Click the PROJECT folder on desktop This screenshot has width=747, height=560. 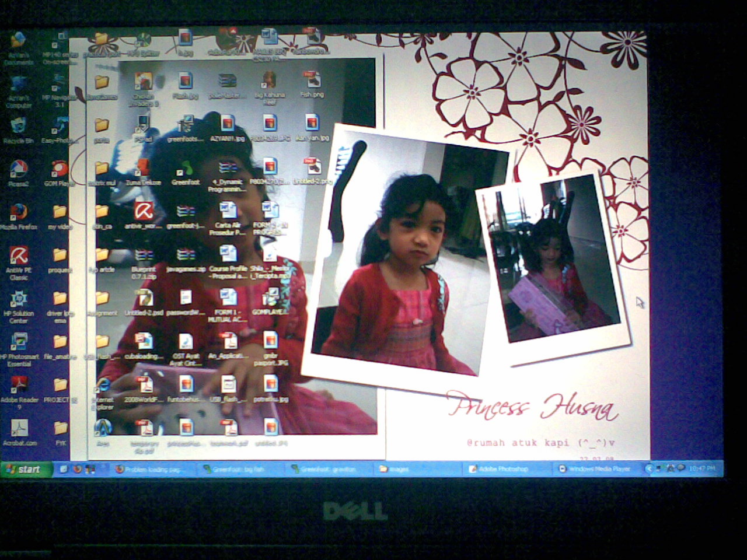[x=60, y=390]
